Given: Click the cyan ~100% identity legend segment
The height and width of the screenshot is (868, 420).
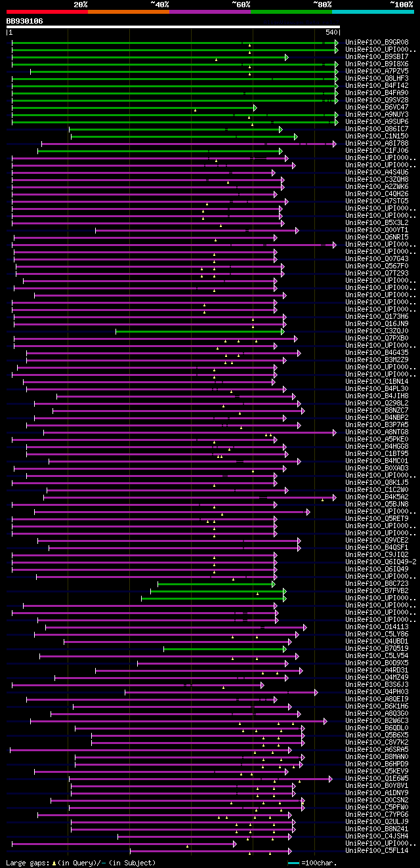Looking at the screenshot, I should (373, 12).
